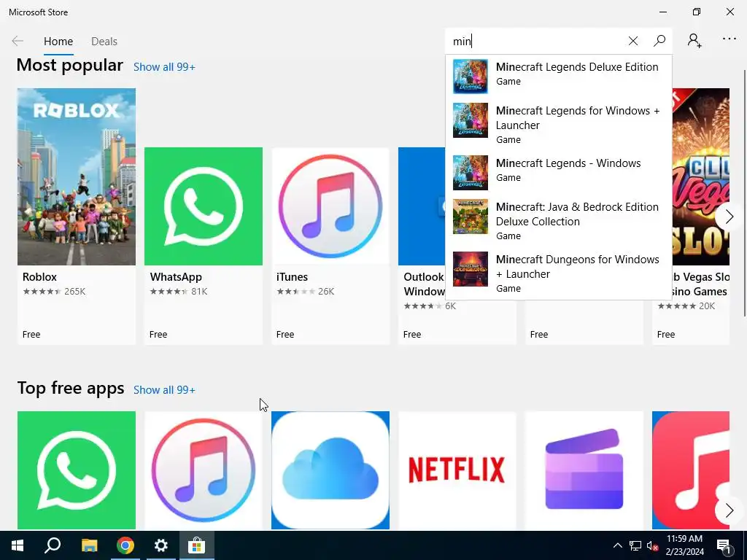
Task: Click the 265K rating under Roblox
Action: 75,292
